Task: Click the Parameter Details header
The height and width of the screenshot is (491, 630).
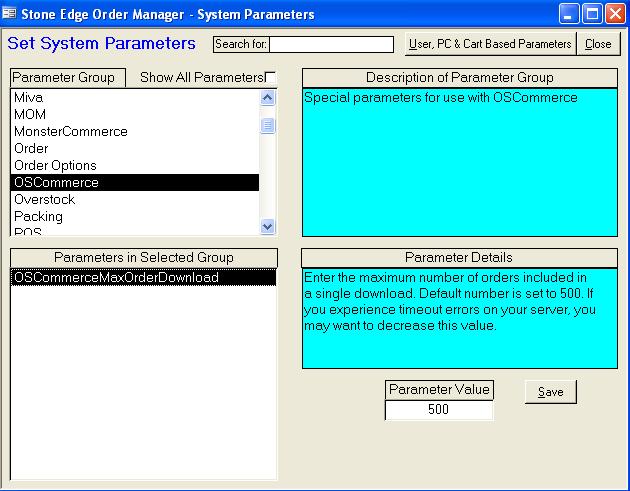Action: 459,258
